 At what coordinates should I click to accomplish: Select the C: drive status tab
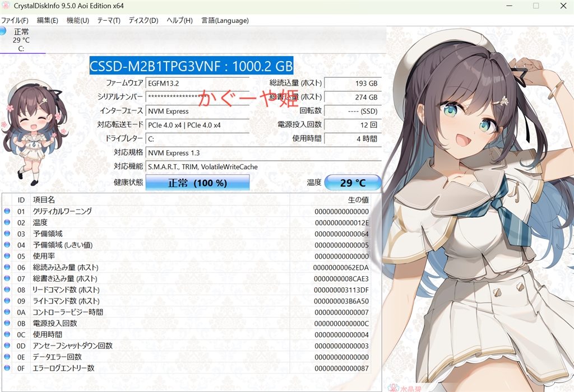[22, 40]
